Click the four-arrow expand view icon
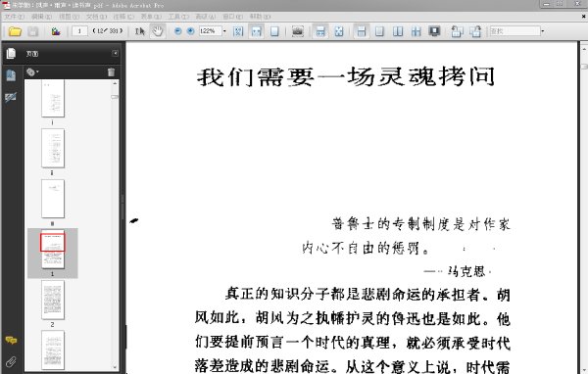 339,31
